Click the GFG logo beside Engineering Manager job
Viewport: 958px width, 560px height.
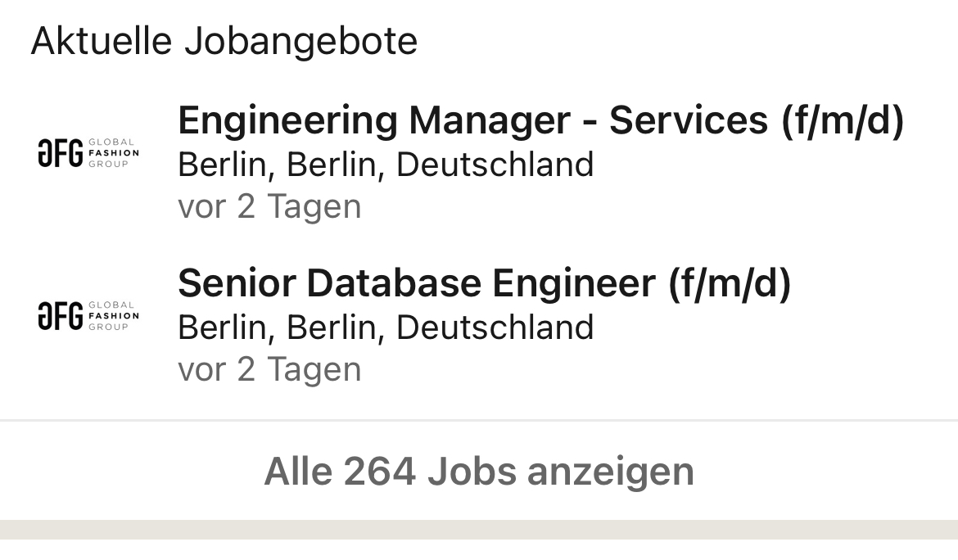pyautogui.click(x=88, y=153)
